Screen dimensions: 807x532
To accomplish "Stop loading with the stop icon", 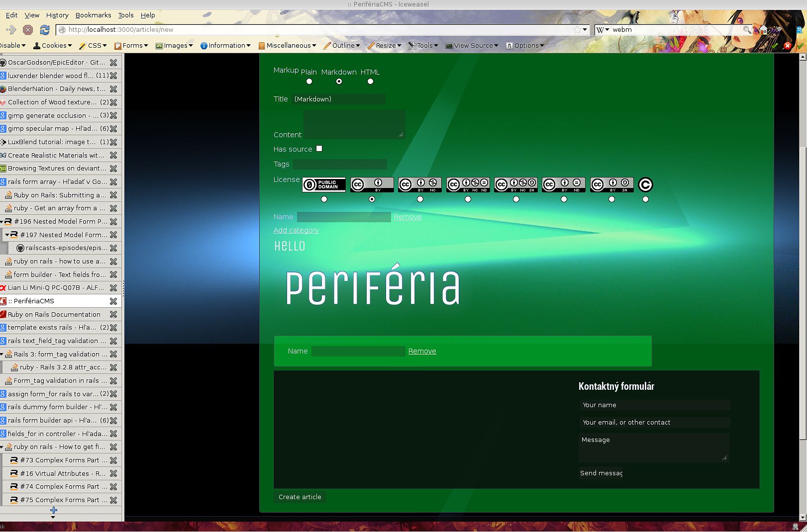I will point(28,30).
